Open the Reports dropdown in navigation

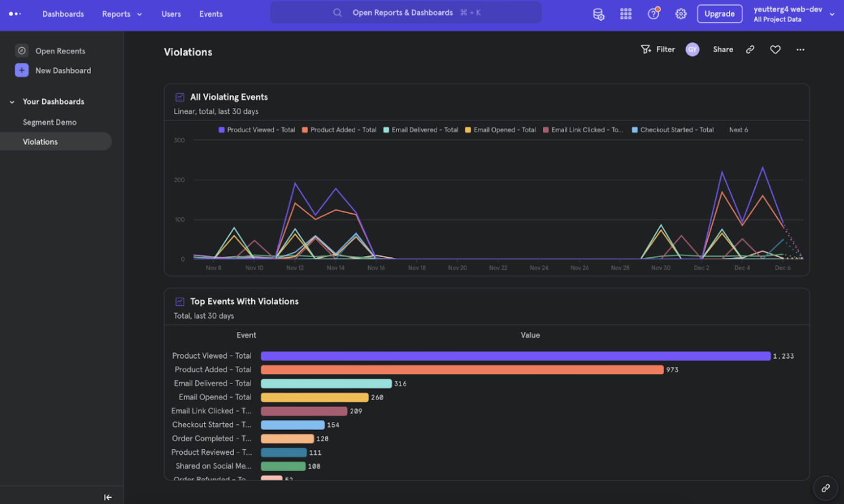(122, 14)
